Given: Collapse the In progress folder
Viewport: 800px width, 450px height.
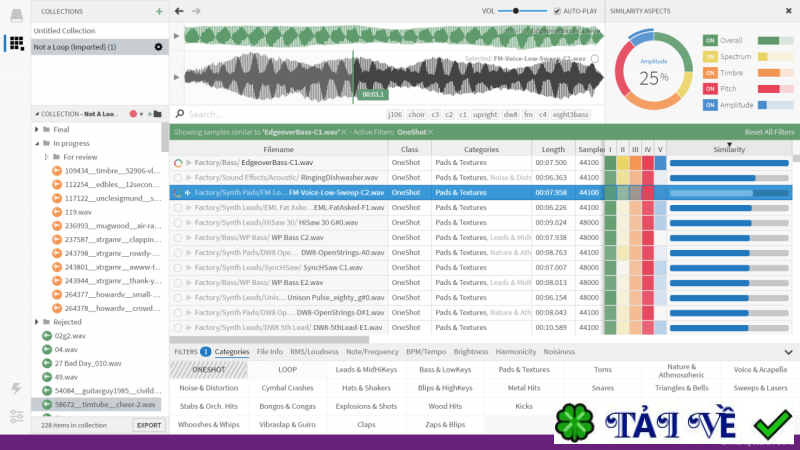Looking at the screenshot, I should pyautogui.click(x=37, y=143).
